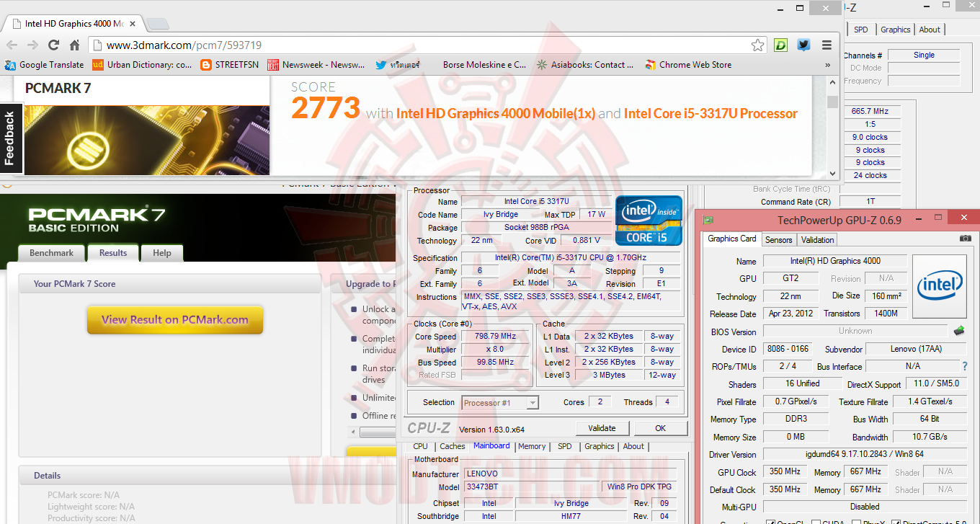The image size is (980, 524).
Task: Reload the 3dmark.com page
Action: tap(54, 45)
